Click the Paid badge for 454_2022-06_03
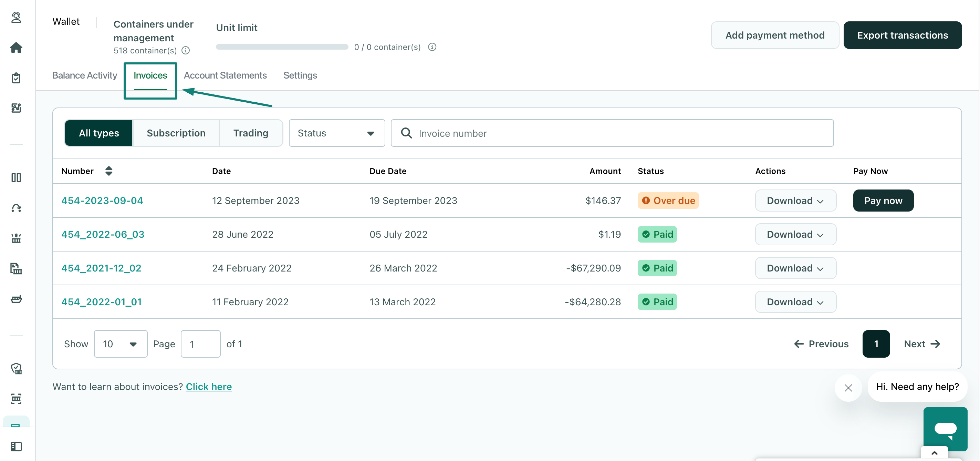980x461 pixels. [x=657, y=234]
